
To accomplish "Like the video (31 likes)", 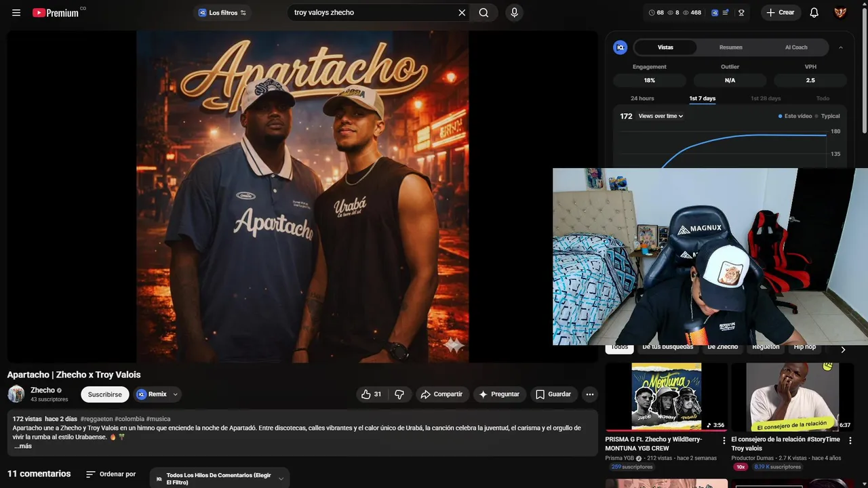I will click(x=371, y=394).
